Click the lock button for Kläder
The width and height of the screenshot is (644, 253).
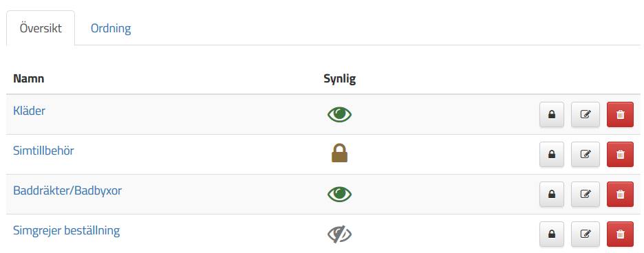click(x=552, y=115)
